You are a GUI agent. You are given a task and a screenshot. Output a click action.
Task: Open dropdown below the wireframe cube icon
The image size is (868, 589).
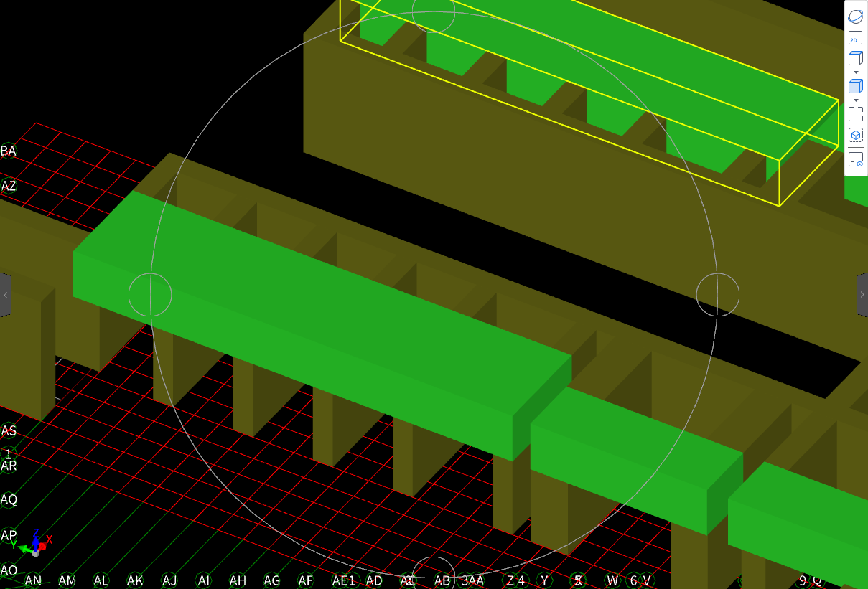[855, 72]
